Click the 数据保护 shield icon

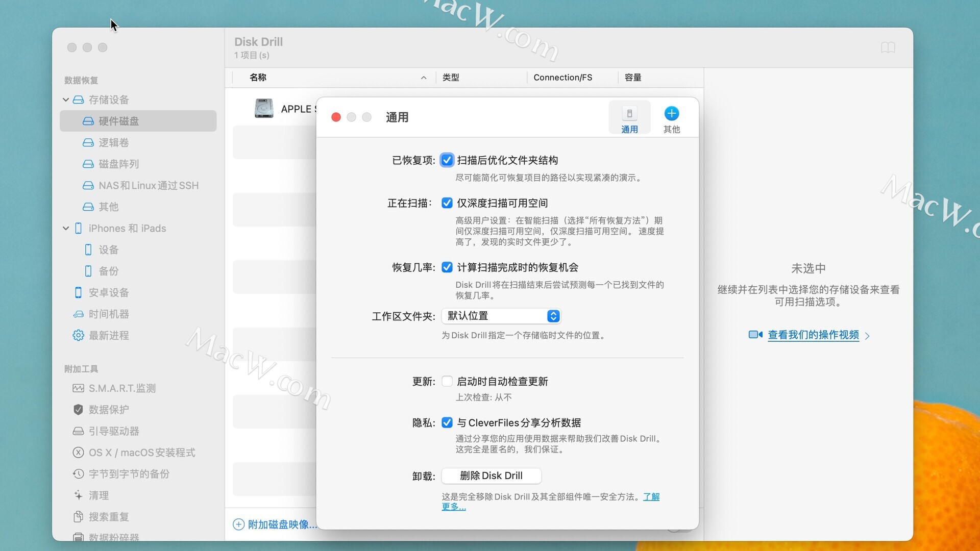[78, 410]
